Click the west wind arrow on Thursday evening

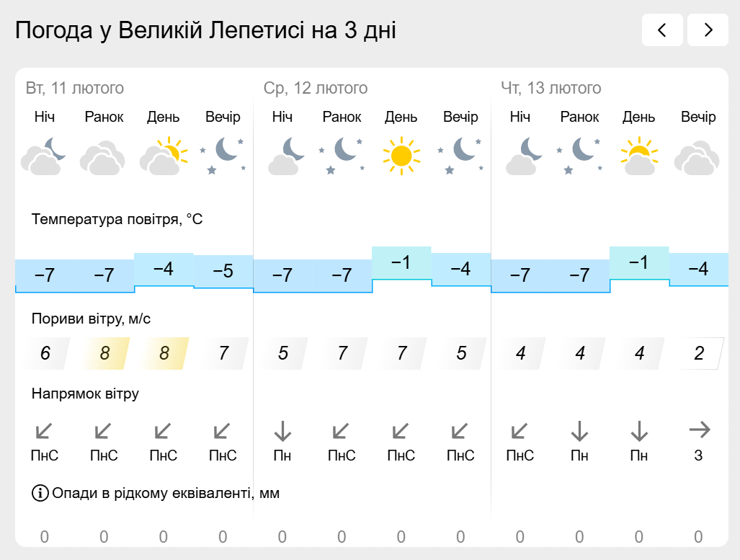coord(699,430)
